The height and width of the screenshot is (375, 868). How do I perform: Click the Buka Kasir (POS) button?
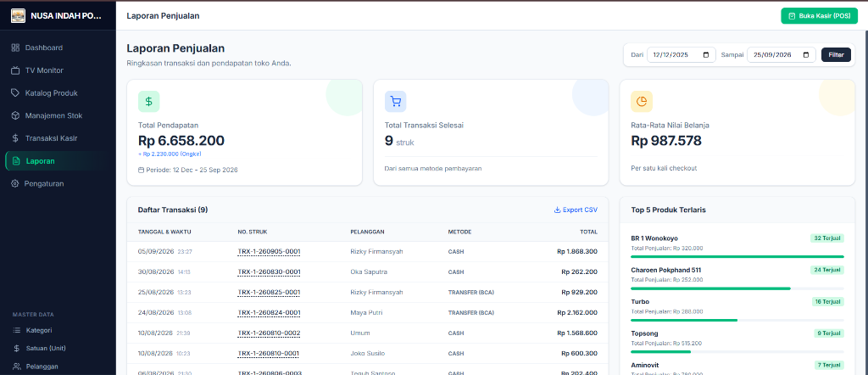pos(819,16)
